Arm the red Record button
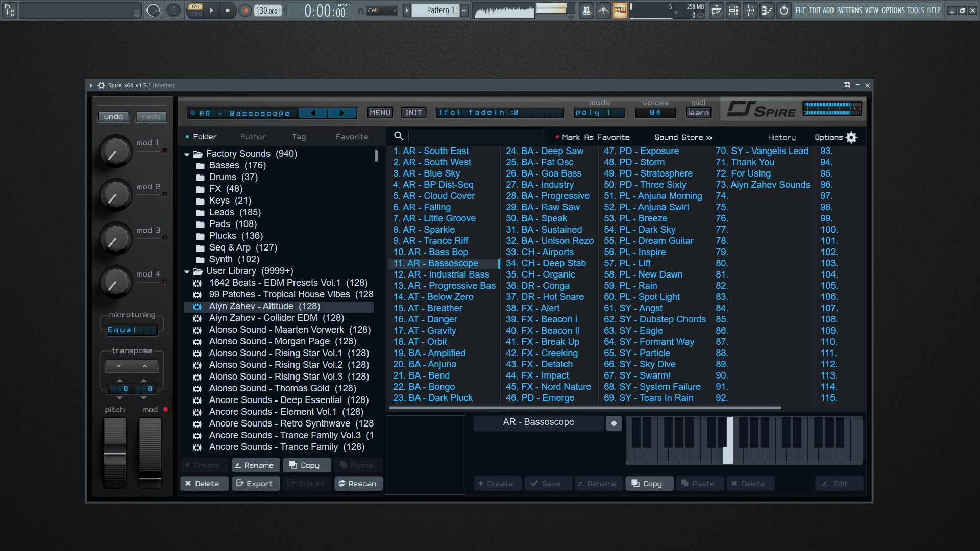The image size is (980, 551). (x=246, y=11)
